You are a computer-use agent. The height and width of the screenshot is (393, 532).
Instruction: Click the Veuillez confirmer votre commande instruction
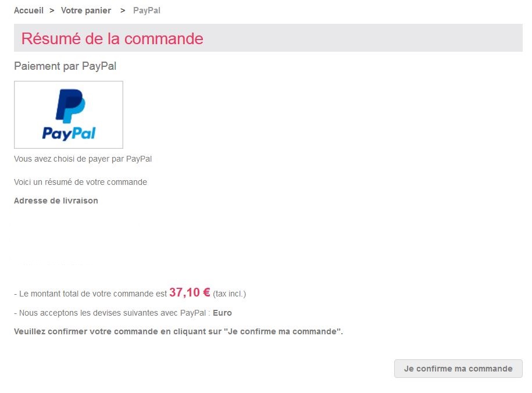click(x=178, y=331)
